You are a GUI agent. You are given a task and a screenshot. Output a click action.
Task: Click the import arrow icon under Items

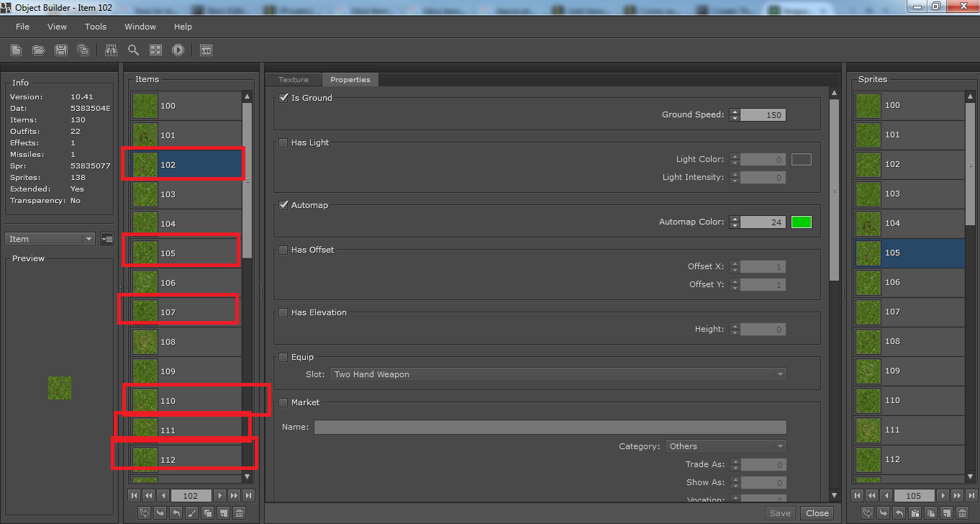tap(160, 513)
